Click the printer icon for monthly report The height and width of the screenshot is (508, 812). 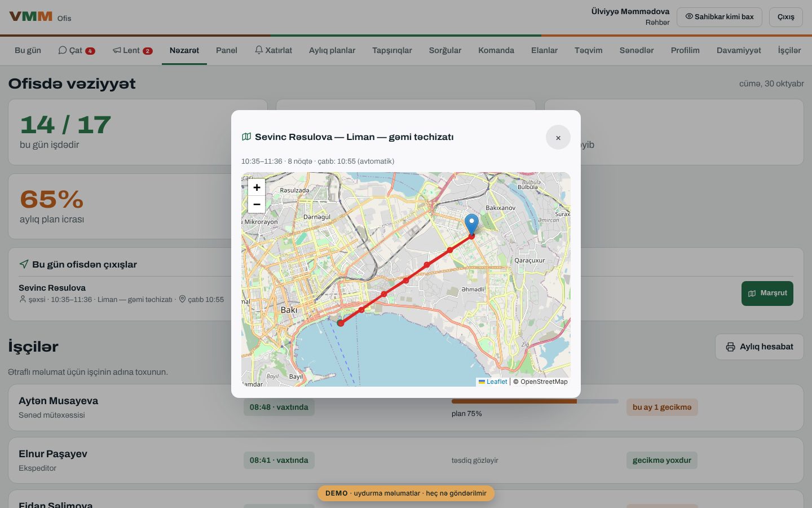click(730, 347)
